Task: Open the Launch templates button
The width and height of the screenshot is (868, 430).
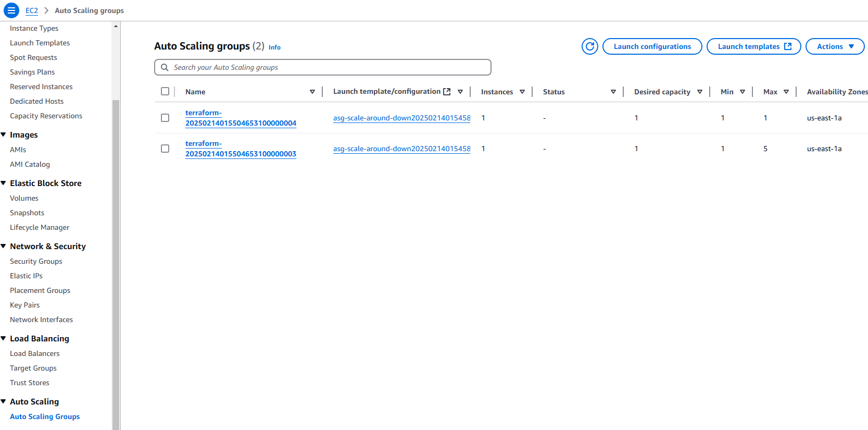Action: 753,46
